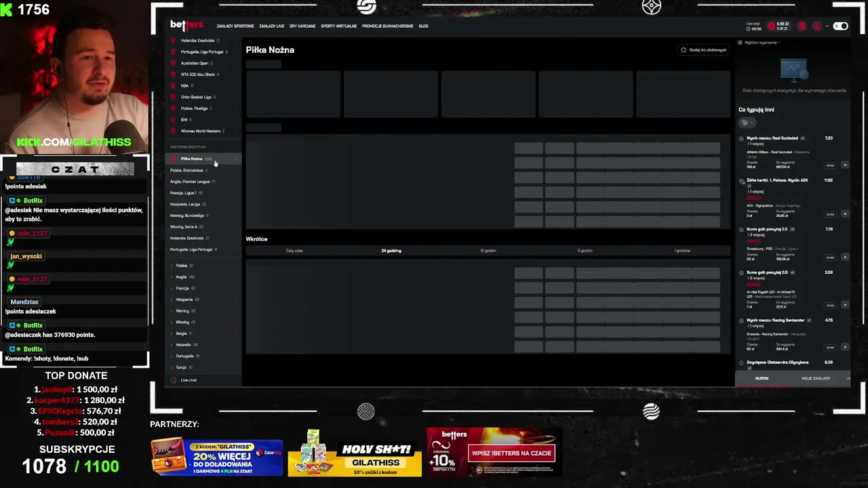Screen dimensions: 868x488
Task: Open Sporty Wirtualne menu
Action: tap(338, 26)
